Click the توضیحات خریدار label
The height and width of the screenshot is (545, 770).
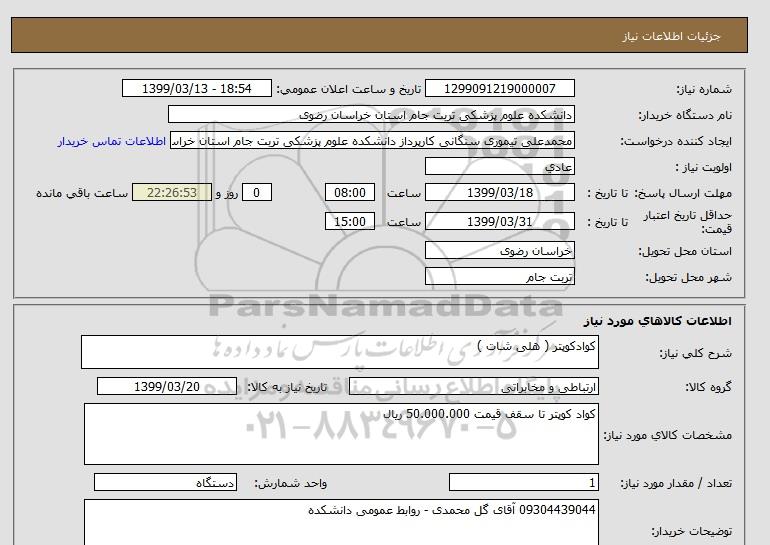691,531
